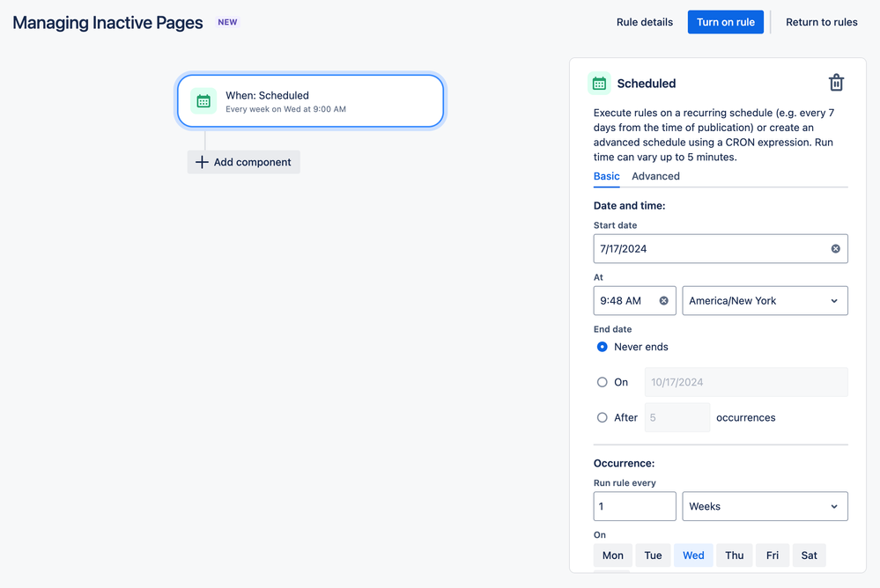Click the 'Run rule every' label
The height and width of the screenshot is (588, 880).
tap(625, 483)
